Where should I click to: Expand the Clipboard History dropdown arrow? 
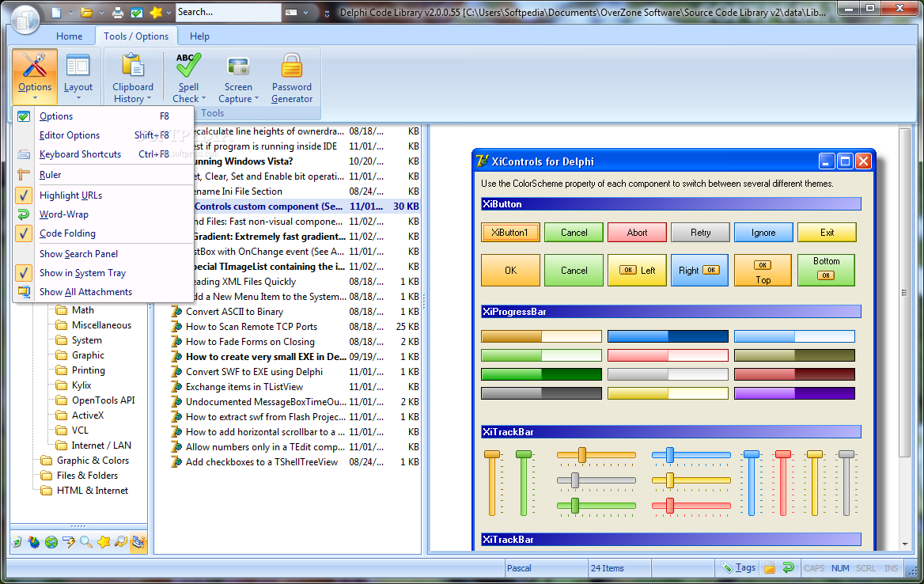click(x=149, y=99)
